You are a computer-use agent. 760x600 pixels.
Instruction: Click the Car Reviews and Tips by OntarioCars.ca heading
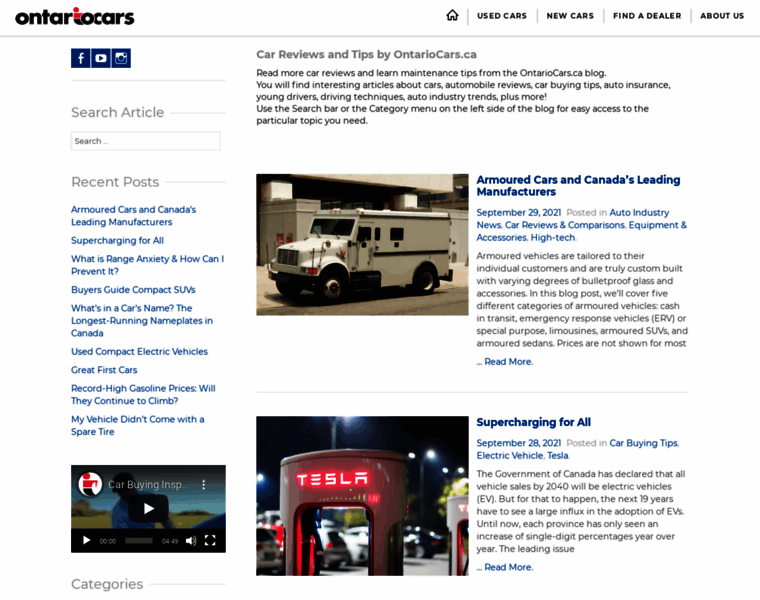click(366, 54)
